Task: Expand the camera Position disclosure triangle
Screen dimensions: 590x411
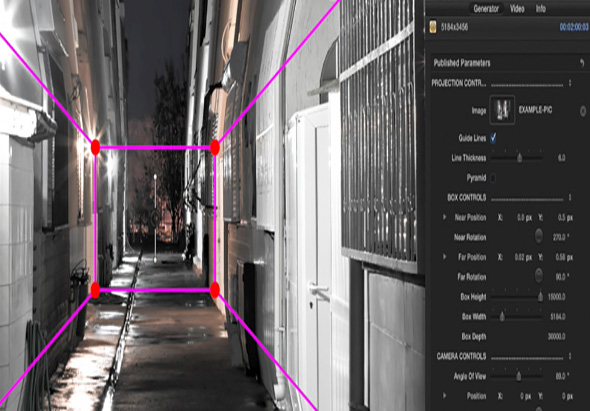Action: [444, 396]
